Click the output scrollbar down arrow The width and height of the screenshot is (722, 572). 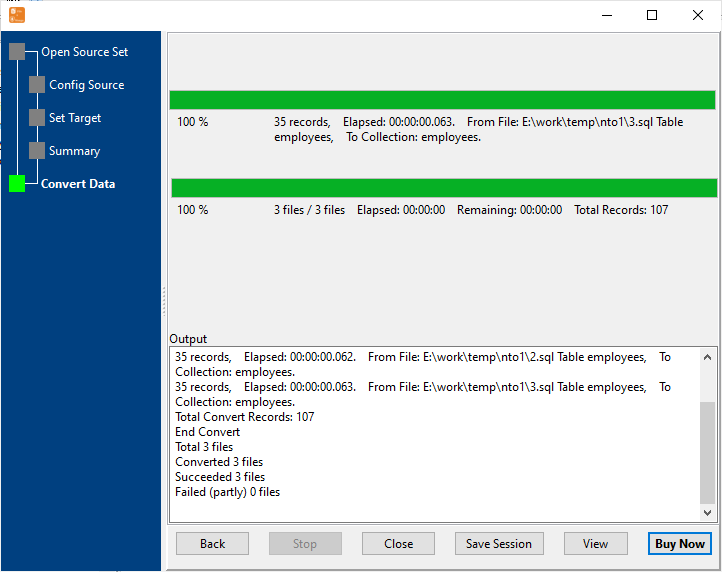click(708, 512)
